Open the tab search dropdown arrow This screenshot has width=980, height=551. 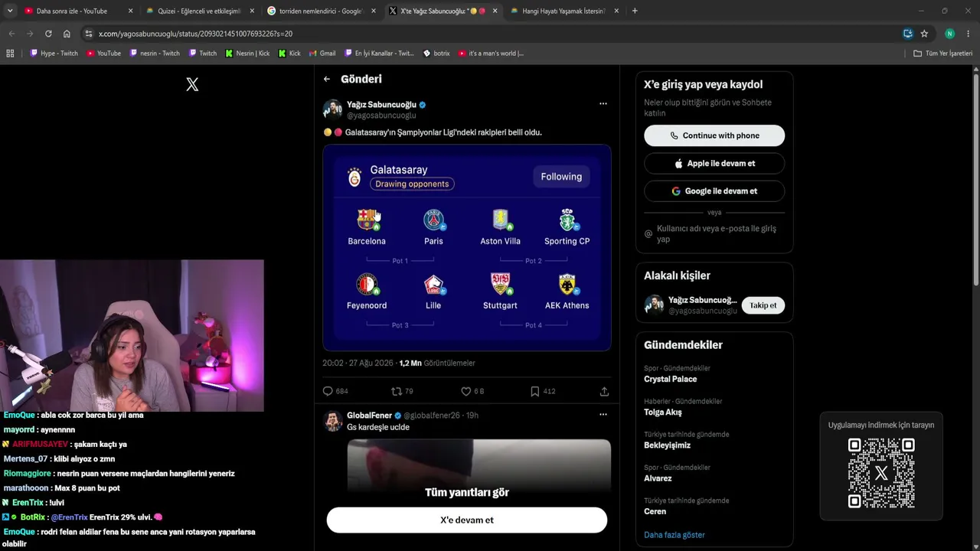10,11
